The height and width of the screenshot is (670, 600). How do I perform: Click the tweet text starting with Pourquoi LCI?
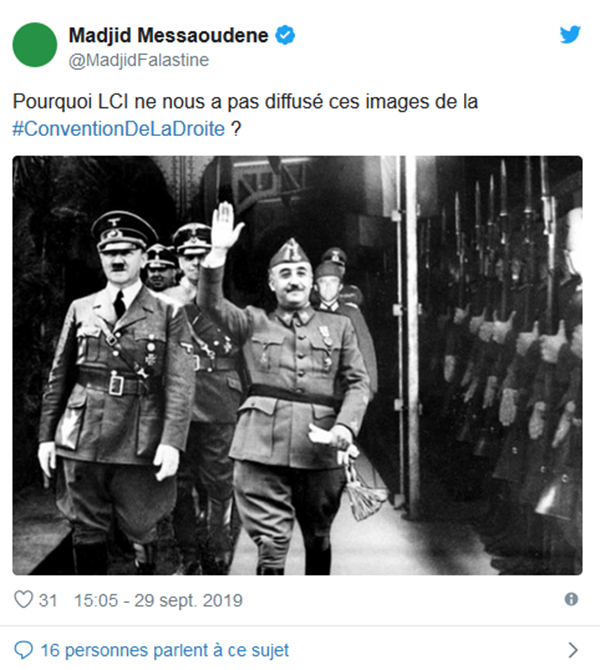coord(245,115)
